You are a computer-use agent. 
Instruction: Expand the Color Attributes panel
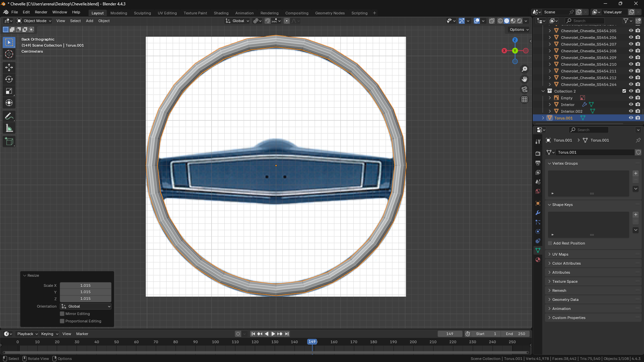(593, 263)
